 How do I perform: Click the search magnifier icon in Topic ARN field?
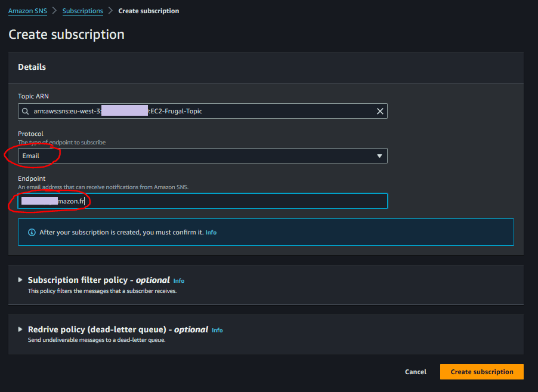[24, 111]
